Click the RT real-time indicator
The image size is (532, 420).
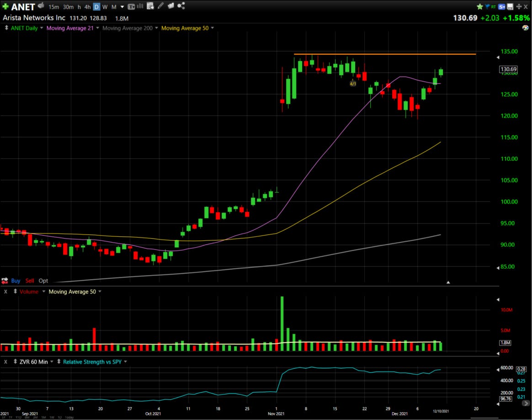(x=493, y=6)
